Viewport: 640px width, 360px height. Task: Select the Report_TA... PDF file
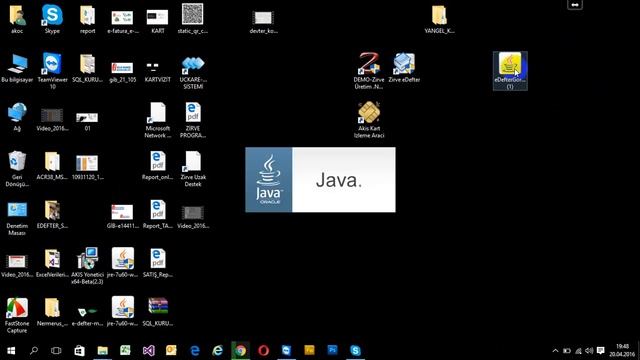[x=158, y=214]
